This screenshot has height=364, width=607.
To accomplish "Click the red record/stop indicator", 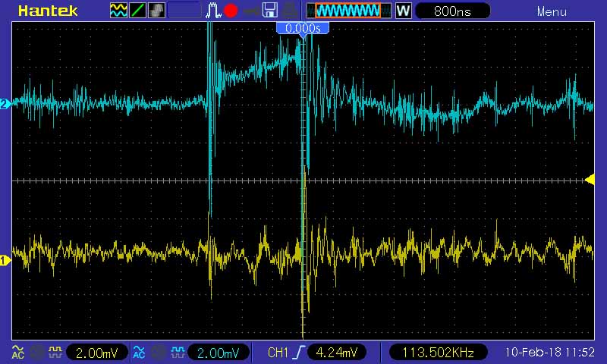I will point(231,11).
